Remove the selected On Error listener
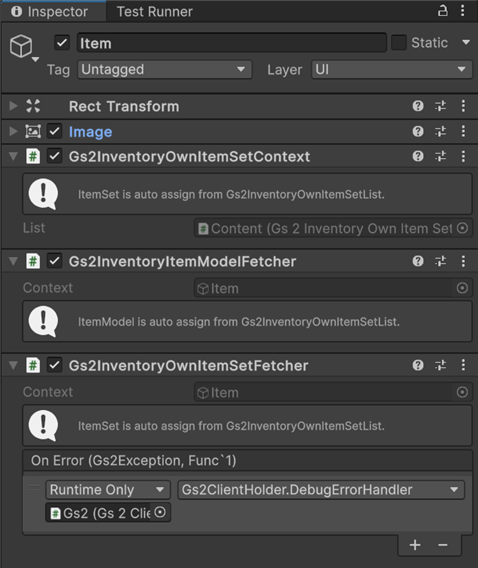The image size is (478, 568). pos(443,545)
